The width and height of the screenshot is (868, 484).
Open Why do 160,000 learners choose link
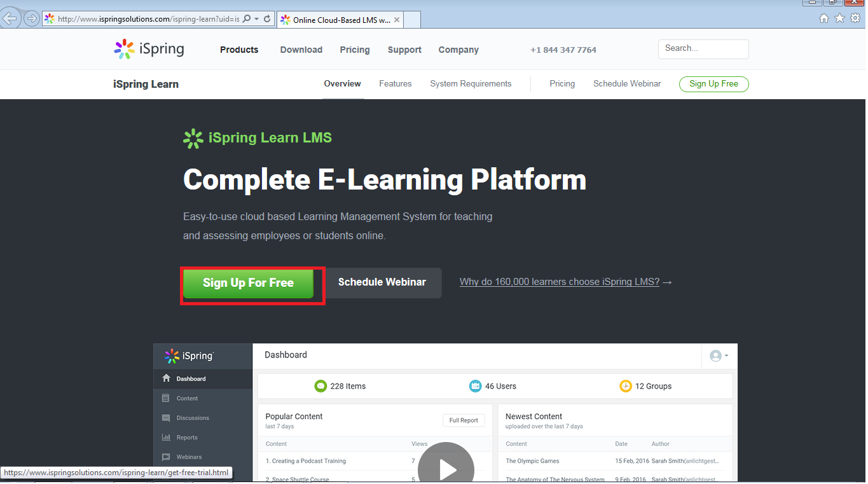coord(560,282)
